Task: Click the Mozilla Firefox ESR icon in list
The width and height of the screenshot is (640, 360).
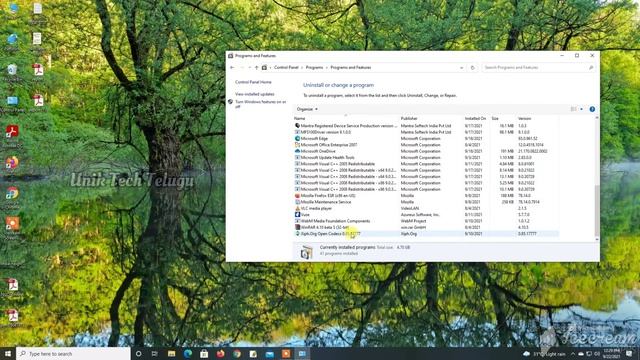Action: pos(297,196)
